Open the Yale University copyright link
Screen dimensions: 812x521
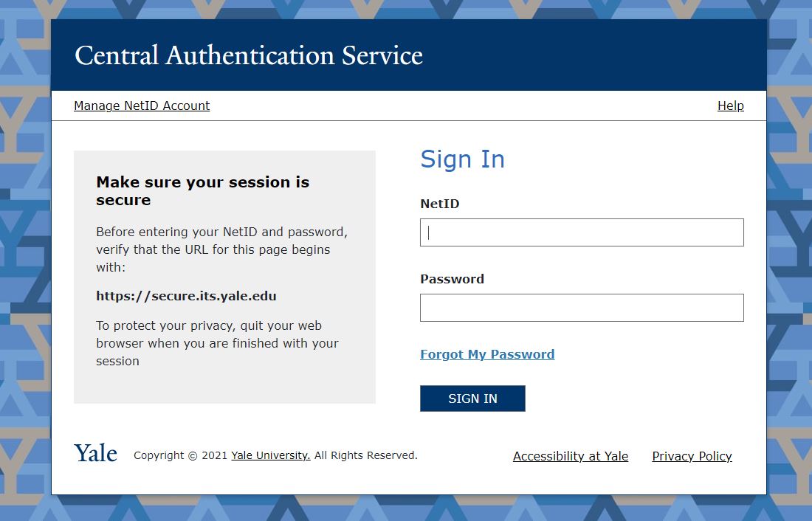(x=269, y=455)
